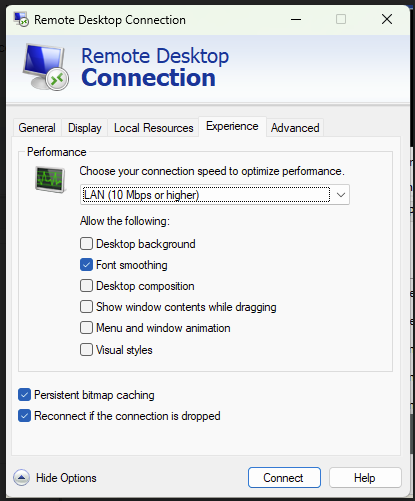Switch to the General tab

37,128
